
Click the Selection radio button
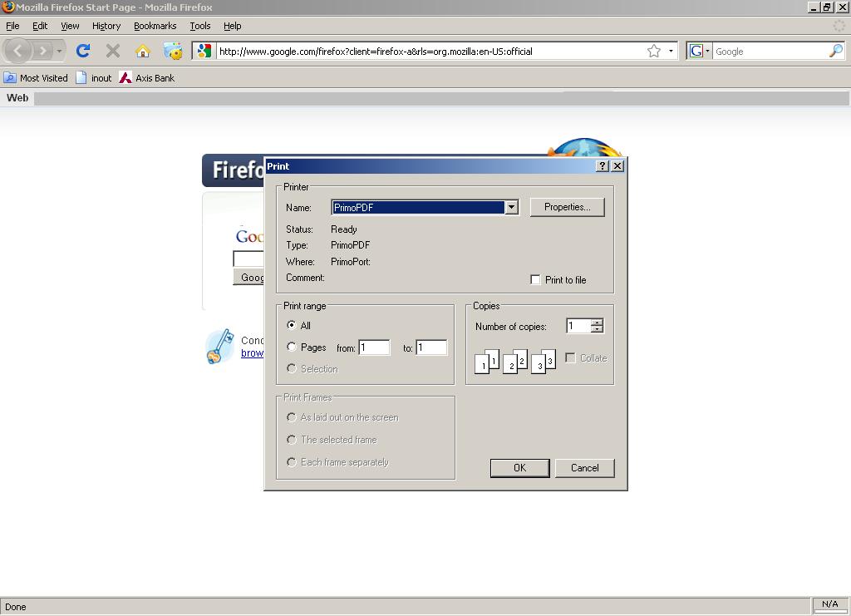[292, 368]
